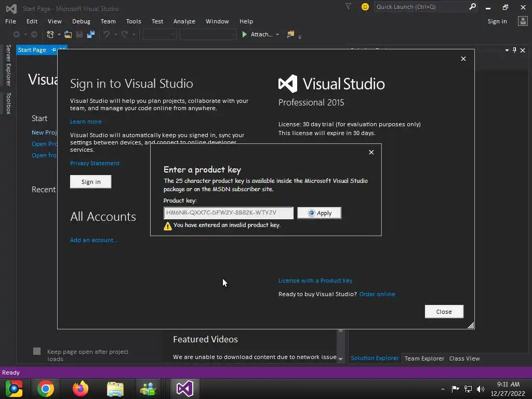Open the 'Add an account...' link

tap(94, 240)
